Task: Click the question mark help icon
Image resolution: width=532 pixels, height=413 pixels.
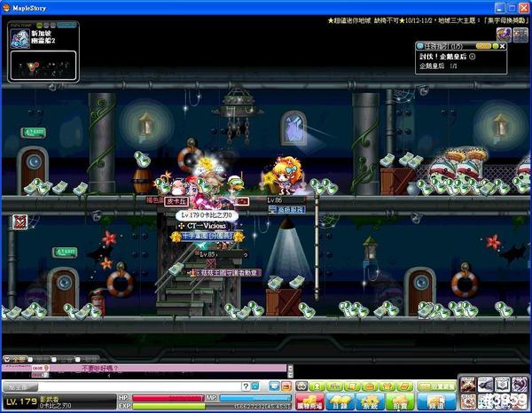Action: pos(246,386)
